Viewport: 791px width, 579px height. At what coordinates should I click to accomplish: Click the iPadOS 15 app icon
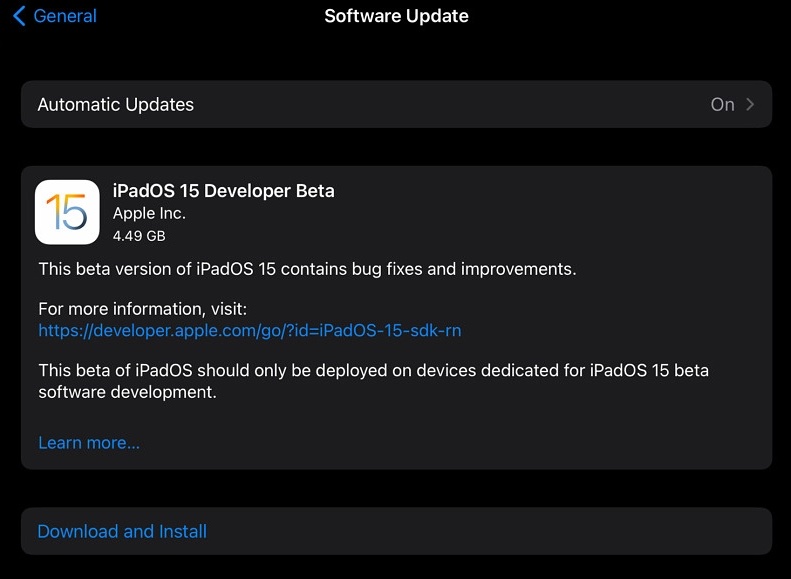click(67, 212)
